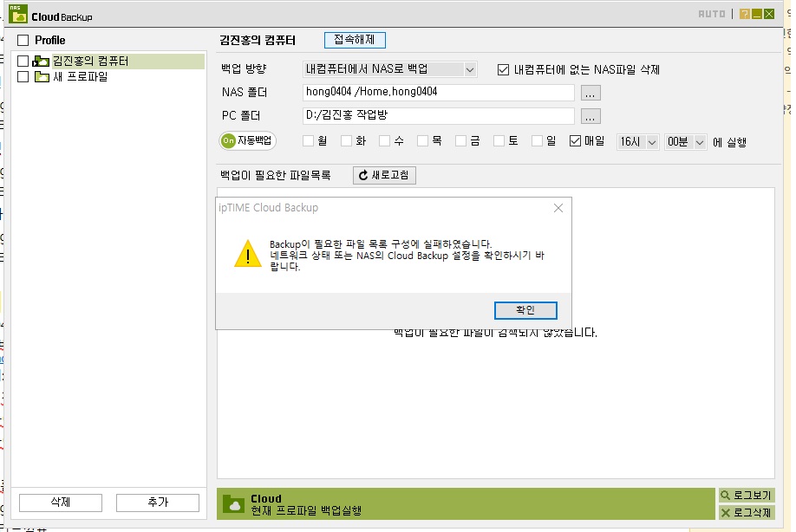
Task: Click the help question mark icon
Action: [744, 14]
